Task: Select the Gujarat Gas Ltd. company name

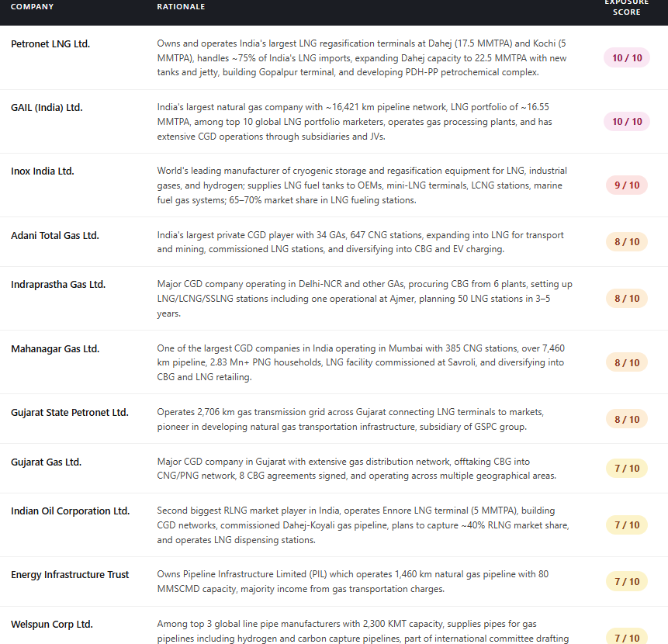Action: [x=46, y=462]
